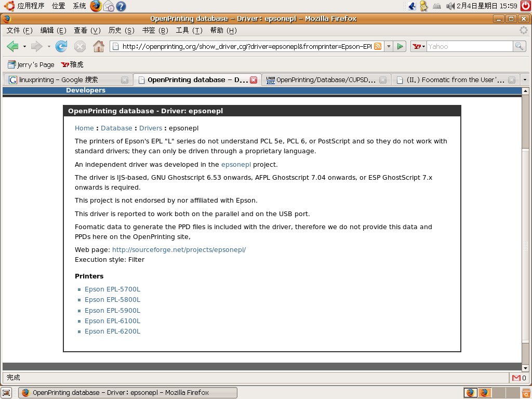Open the list-all-tabs dropdown
Viewport: 532px width, 399px height.
coord(525,79)
